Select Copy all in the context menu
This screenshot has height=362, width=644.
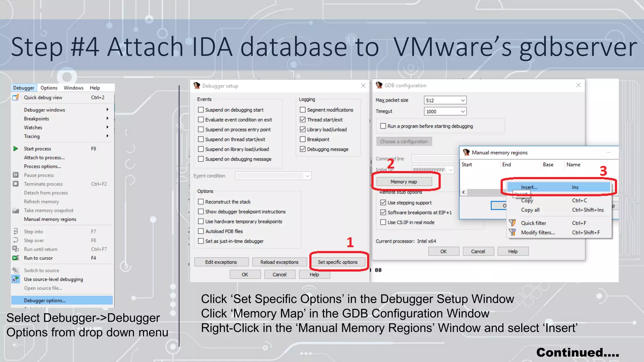(559, 210)
